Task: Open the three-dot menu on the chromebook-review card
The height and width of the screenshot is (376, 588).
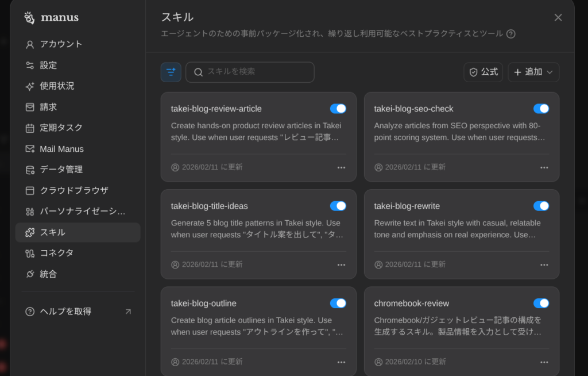Action: click(544, 362)
